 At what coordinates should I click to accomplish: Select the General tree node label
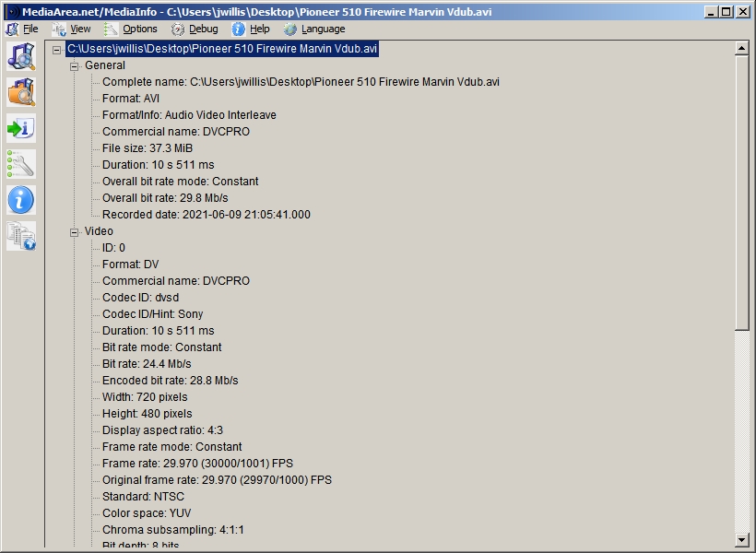click(x=105, y=65)
